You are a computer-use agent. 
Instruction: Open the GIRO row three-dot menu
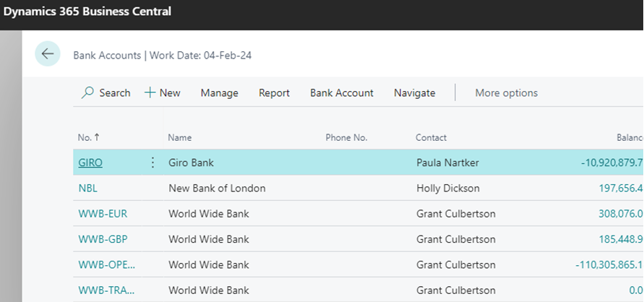click(x=153, y=163)
